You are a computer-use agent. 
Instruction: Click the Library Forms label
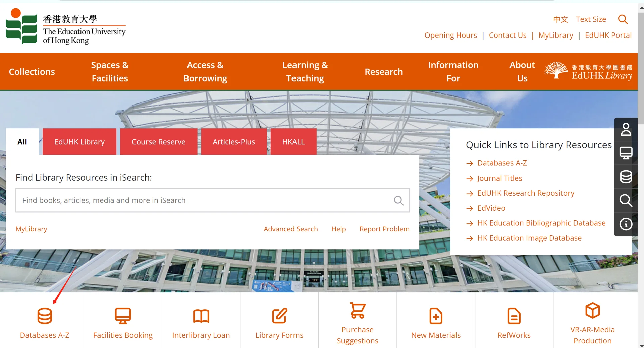pyautogui.click(x=279, y=335)
